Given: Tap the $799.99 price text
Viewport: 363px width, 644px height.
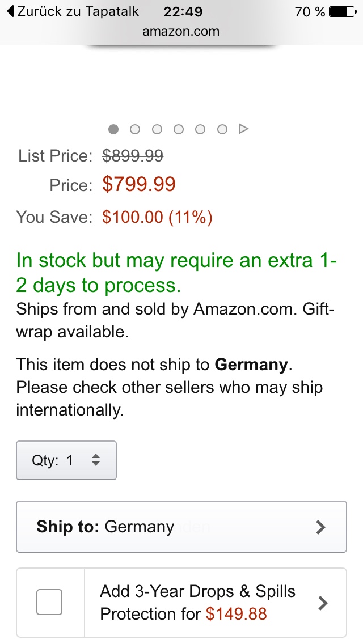Looking at the screenshot, I should coord(139,184).
